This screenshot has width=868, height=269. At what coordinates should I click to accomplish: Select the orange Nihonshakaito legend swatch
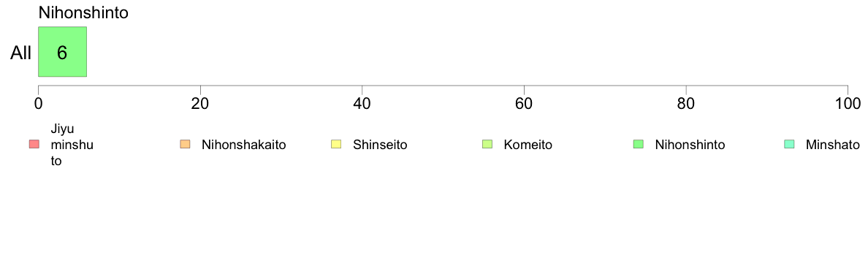tap(185, 145)
